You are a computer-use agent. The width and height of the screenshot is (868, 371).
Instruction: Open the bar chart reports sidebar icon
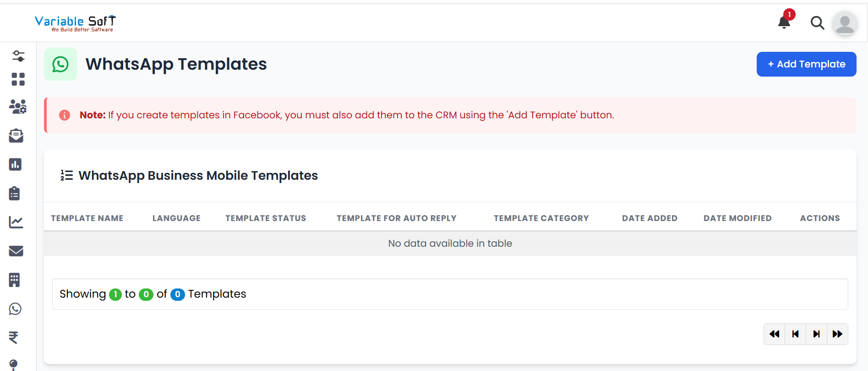pos(15,164)
